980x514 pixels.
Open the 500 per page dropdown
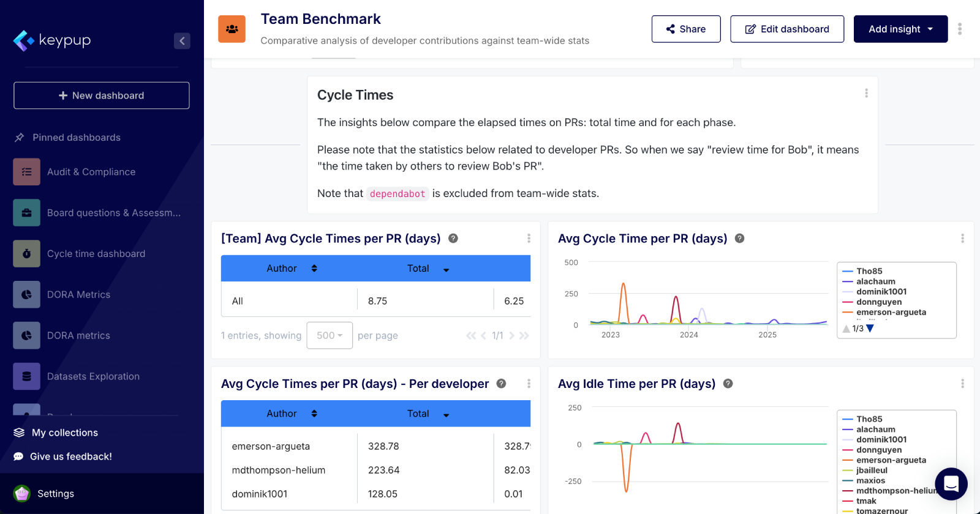(x=330, y=335)
